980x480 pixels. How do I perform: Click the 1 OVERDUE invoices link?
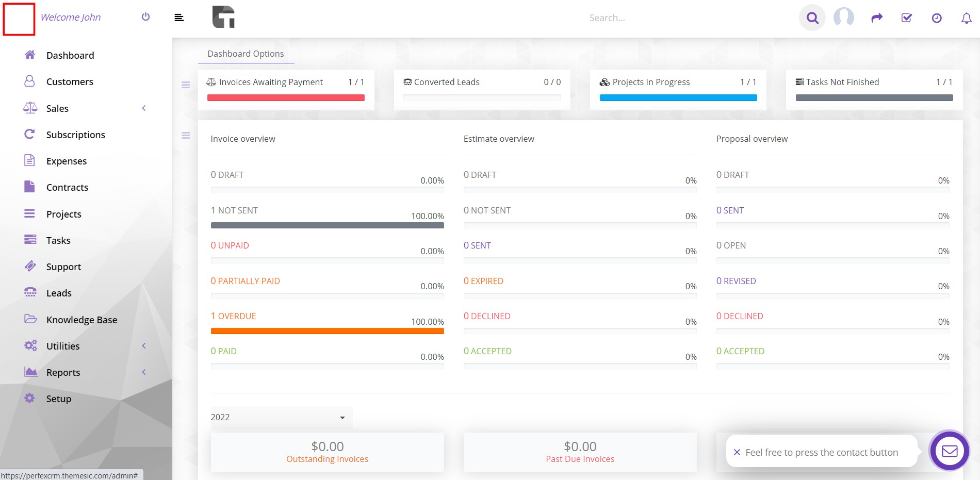[x=233, y=316]
